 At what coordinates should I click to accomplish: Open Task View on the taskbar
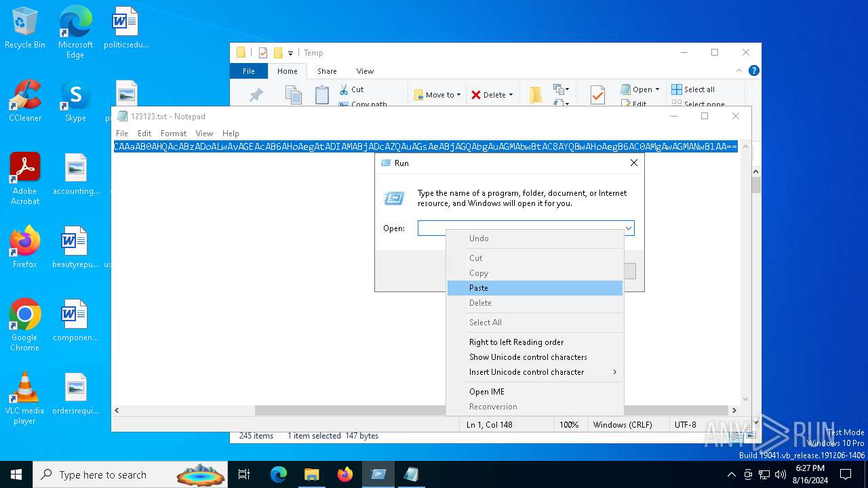244,474
